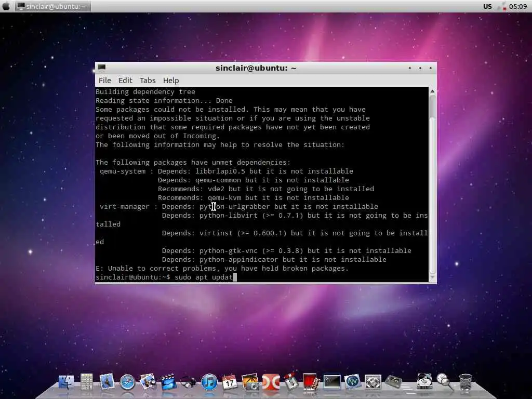Click 'Building dependency tree' line
532x399 pixels.
pyautogui.click(x=145, y=92)
